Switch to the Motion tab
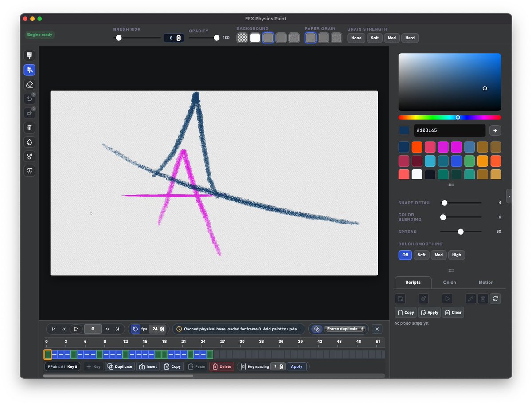The image size is (532, 405). pyautogui.click(x=486, y=283)
